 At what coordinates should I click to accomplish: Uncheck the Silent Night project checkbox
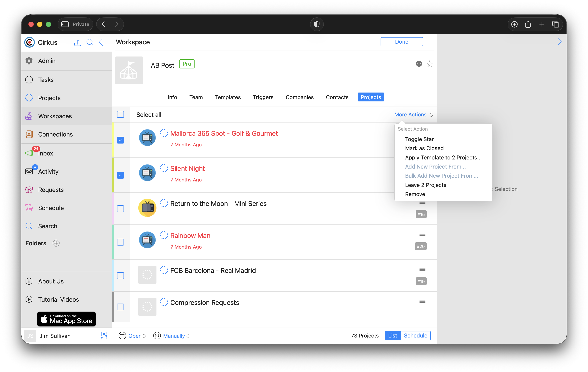click(120, 175)
